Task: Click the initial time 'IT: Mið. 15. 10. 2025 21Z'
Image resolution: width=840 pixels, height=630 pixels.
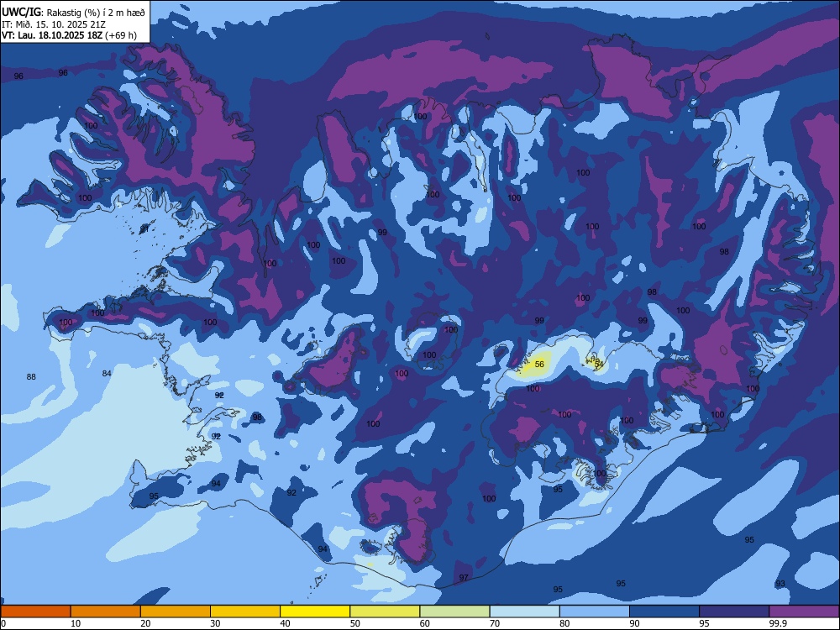Action: (54, 24)
